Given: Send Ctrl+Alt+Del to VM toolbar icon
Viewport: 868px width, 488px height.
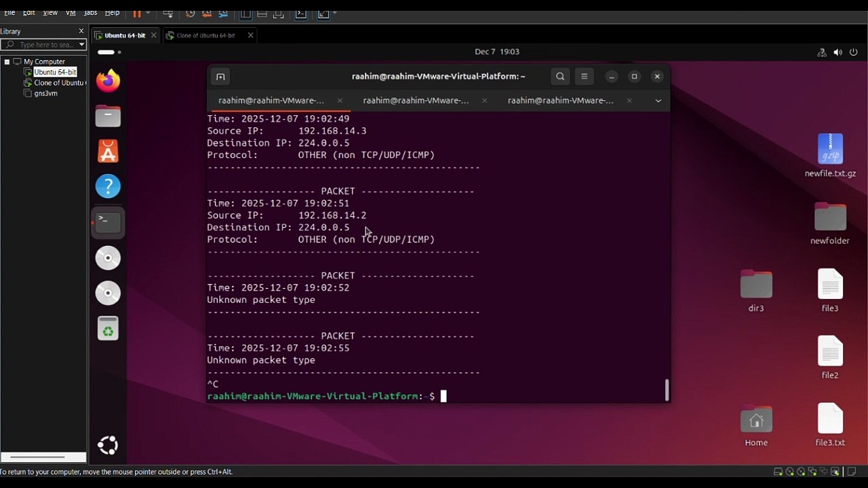Looking at the screenshot, I should (168, 13).
